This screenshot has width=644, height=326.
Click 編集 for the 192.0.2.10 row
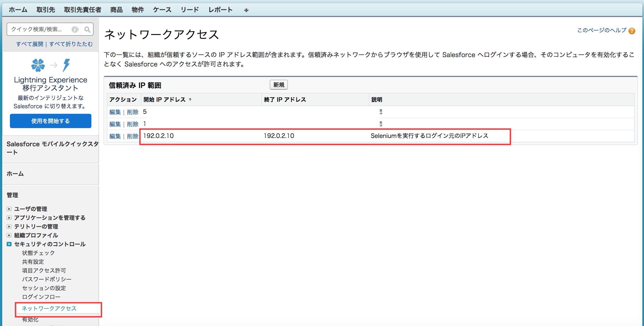(x=115, y=136)
